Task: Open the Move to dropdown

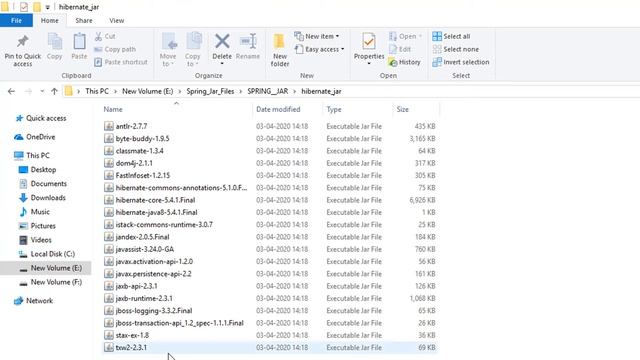Action: pyautogui.click(x=168, y=49)
